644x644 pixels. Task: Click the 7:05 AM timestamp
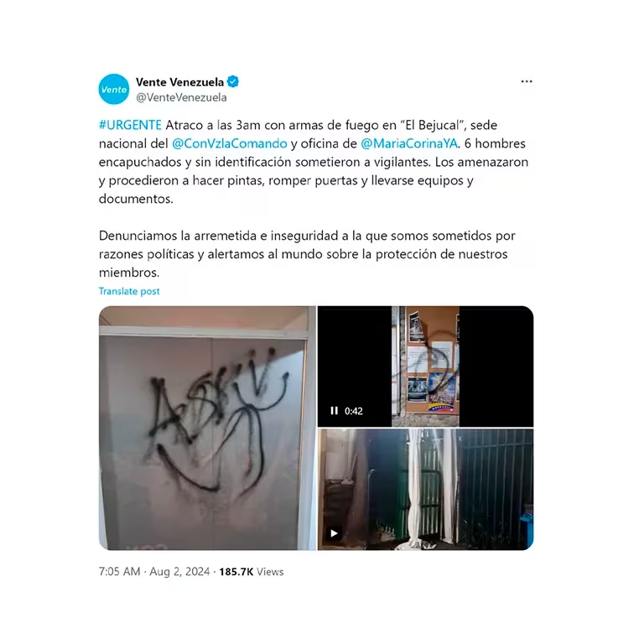120,572
